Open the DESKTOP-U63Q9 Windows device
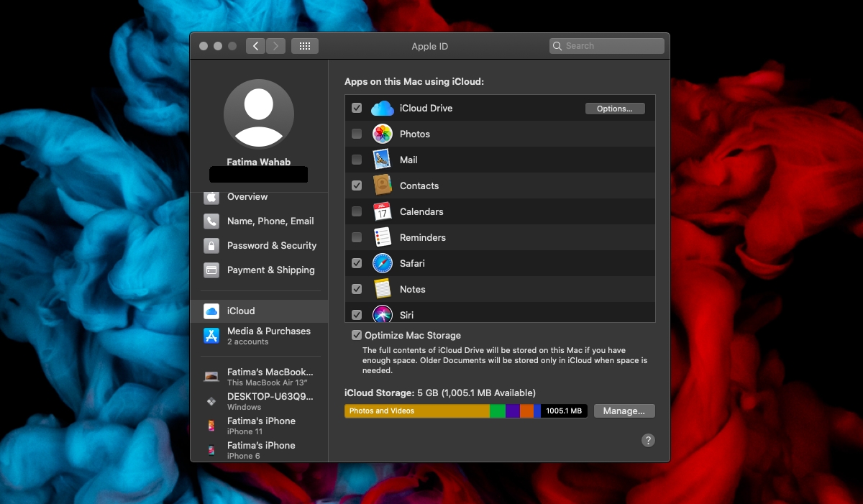The height and width of the screenshot is (504, 863). pos(260,401)
